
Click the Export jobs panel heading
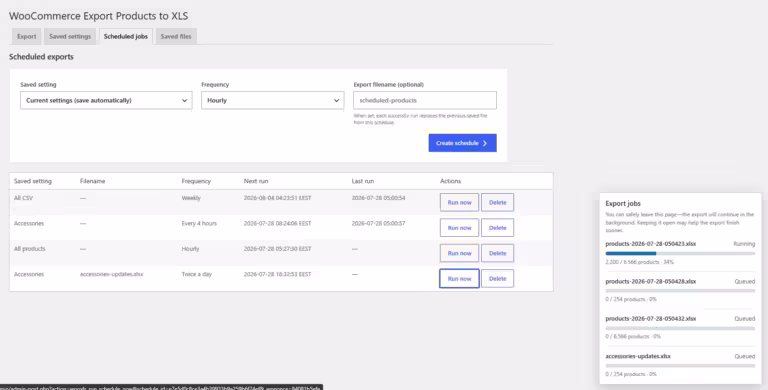coord(623,203)
